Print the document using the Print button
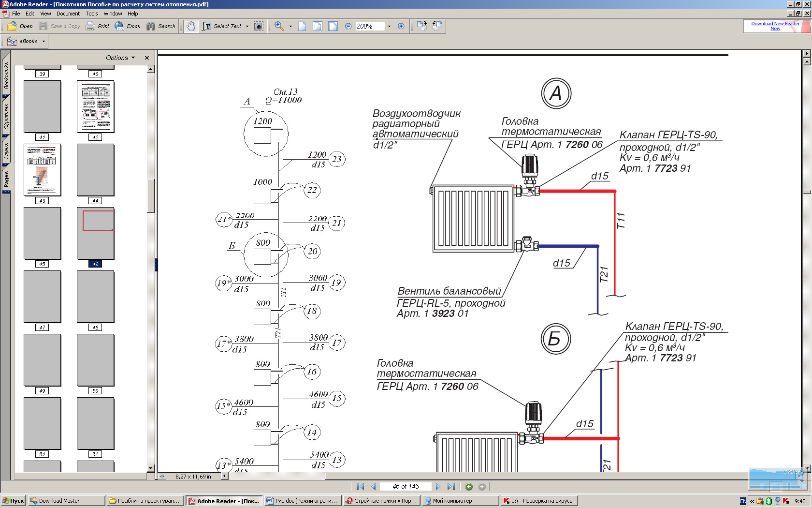The height and width of the screenshot is (508, 812). (98, 26)
